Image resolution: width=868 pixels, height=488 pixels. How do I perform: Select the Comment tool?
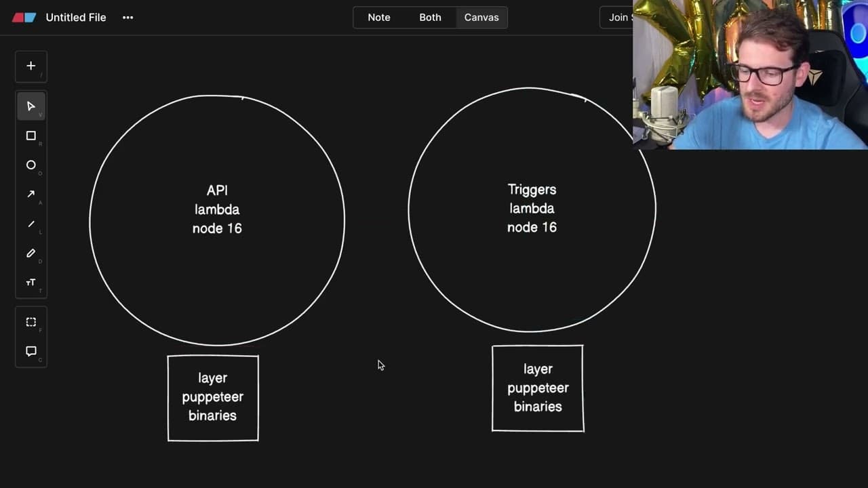[31, 351]
